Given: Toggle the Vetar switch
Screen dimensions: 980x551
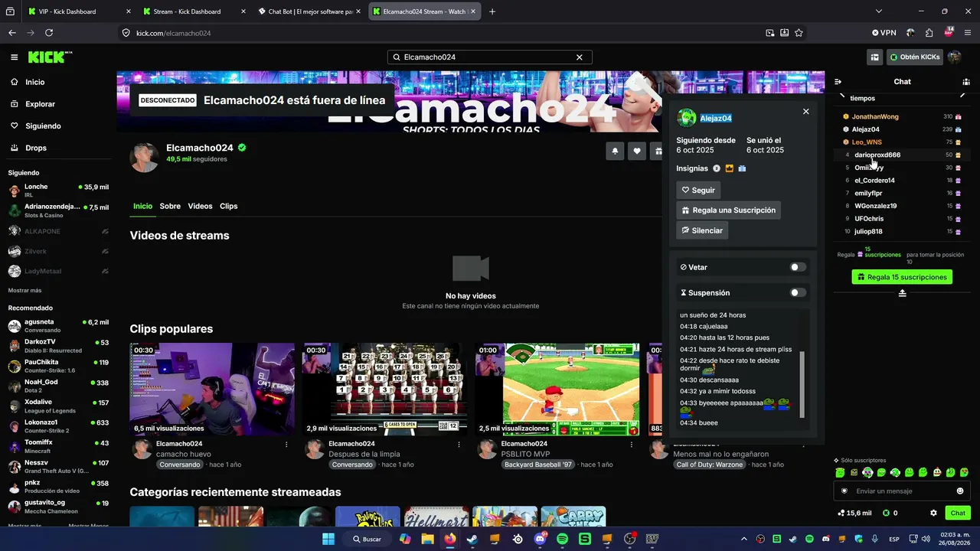Looking at the screenshot, I should [798, 267].
